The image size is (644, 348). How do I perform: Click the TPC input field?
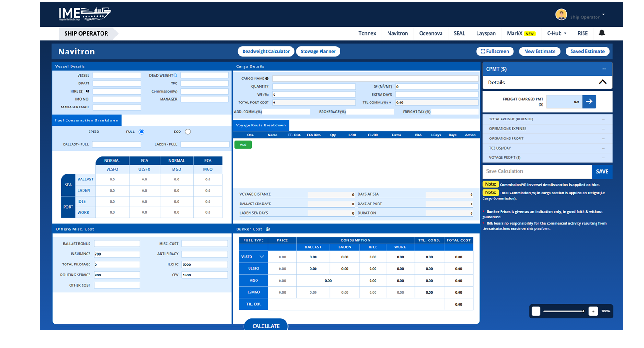pyautogui.click(x=204, y=84)
